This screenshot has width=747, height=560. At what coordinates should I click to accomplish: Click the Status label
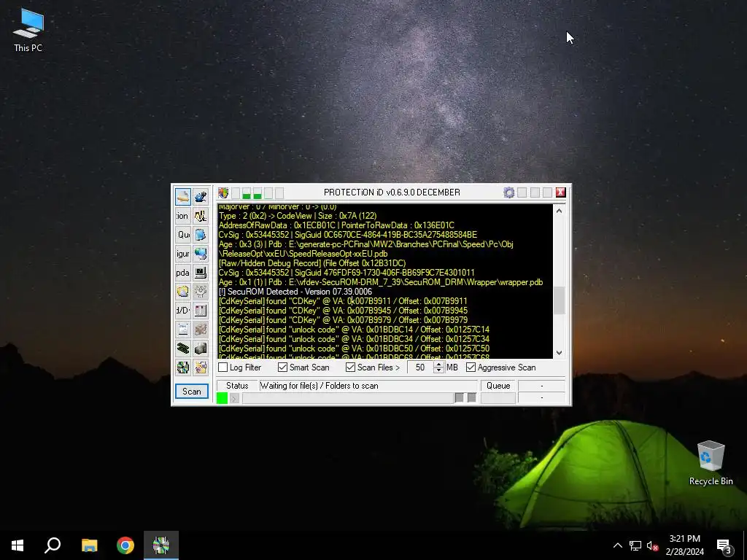237,386
